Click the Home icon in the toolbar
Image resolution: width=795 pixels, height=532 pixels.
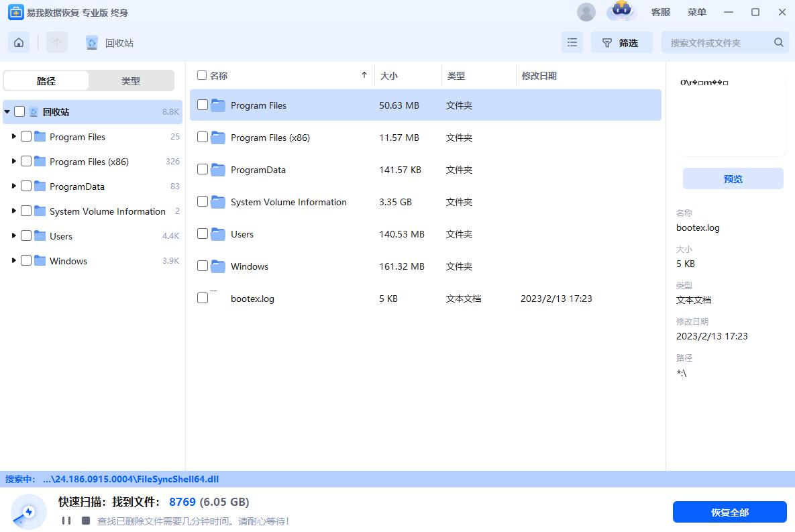[18, 42]
